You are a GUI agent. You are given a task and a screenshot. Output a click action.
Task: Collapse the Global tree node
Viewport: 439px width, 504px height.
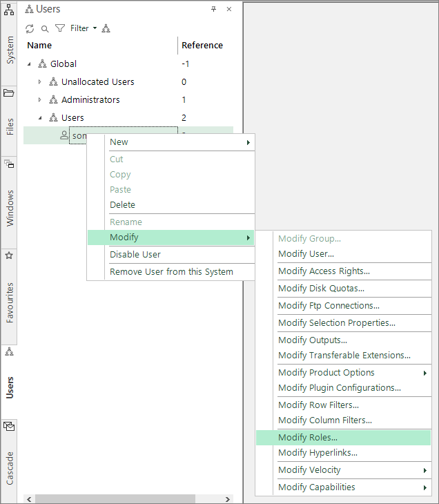pos(29,64)
